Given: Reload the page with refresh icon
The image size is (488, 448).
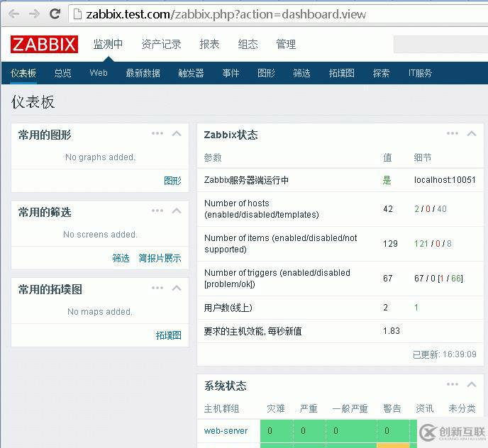Looking at the screenshot, I should point(55,13).
